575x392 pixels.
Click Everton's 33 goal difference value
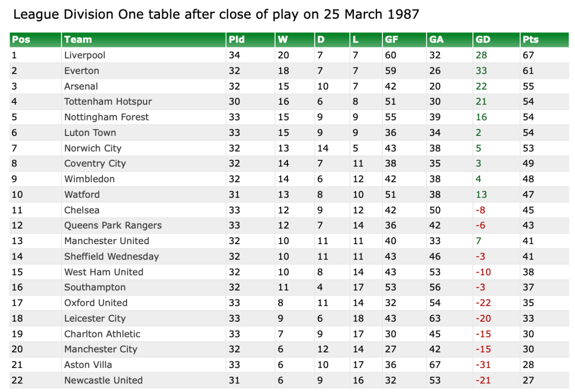pos(481,71)
